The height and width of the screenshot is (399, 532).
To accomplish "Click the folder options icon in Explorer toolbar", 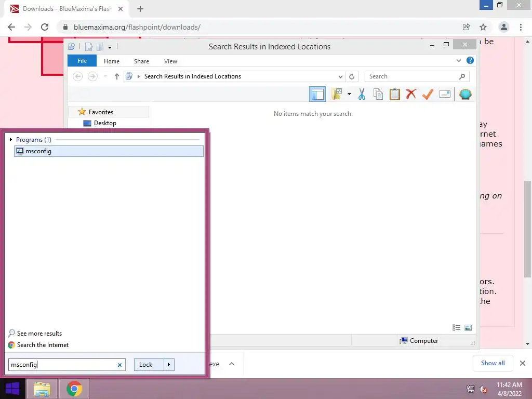I will pyautogui.click(x=337, y=94).
